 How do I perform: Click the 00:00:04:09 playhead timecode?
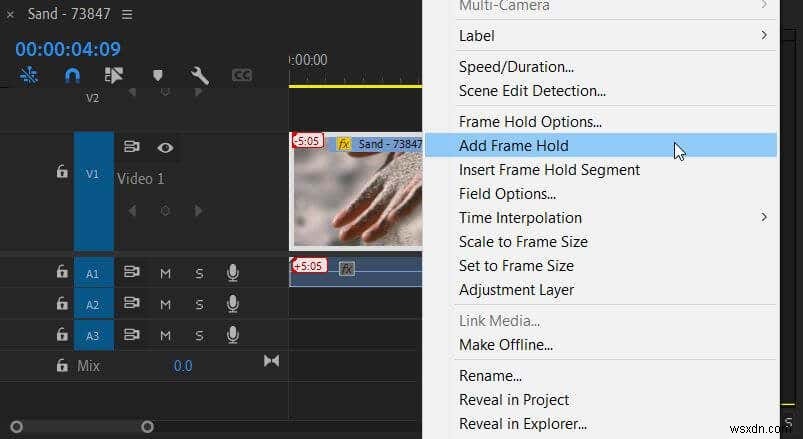[68, 49]
